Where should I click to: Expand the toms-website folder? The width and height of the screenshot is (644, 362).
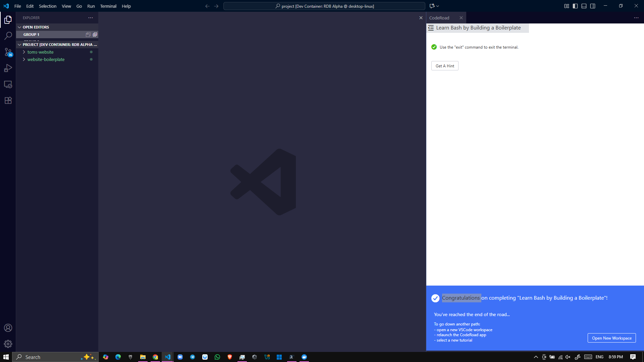tap(40, 52)
